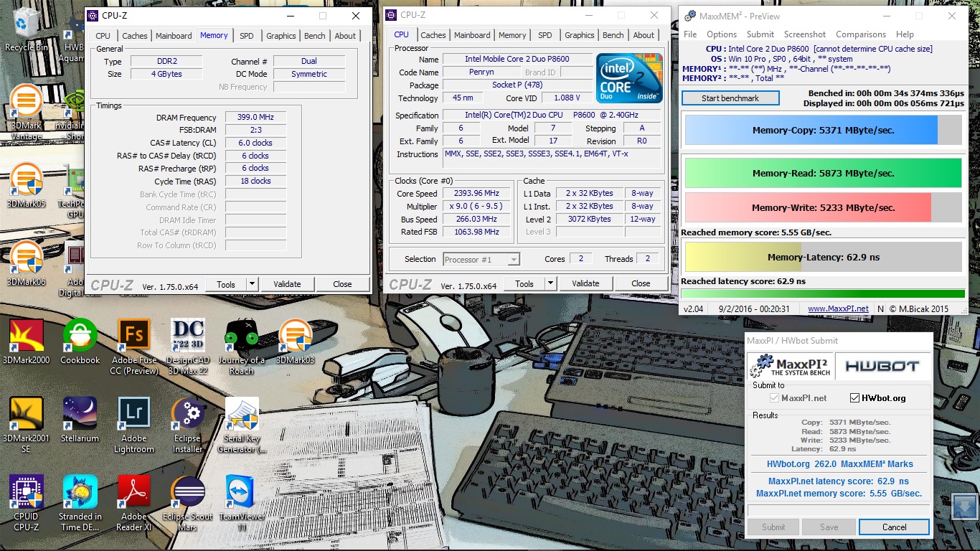The height and width of the screenshot is (551, 980).
Task: Open MaxxMEM² Help menu
Action: pyautogui.click(x=905, y=34)
